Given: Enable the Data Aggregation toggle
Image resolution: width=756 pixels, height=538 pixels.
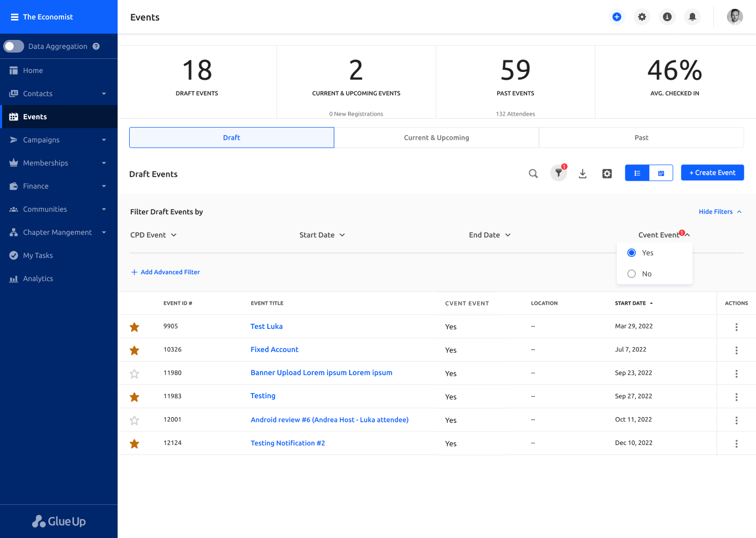Looking at the screenshot, I should (x=14, y=46).
